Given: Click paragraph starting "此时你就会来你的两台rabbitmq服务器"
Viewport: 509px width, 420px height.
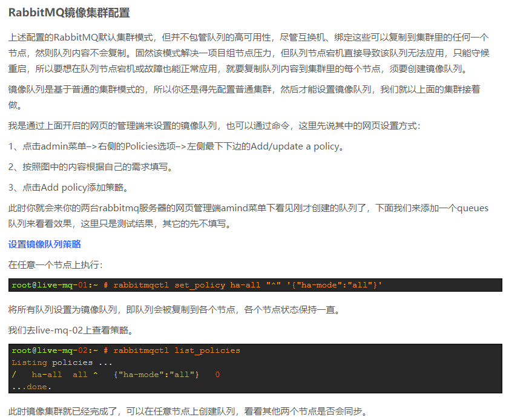Looking at the screenshot, I should pos(248,216).
